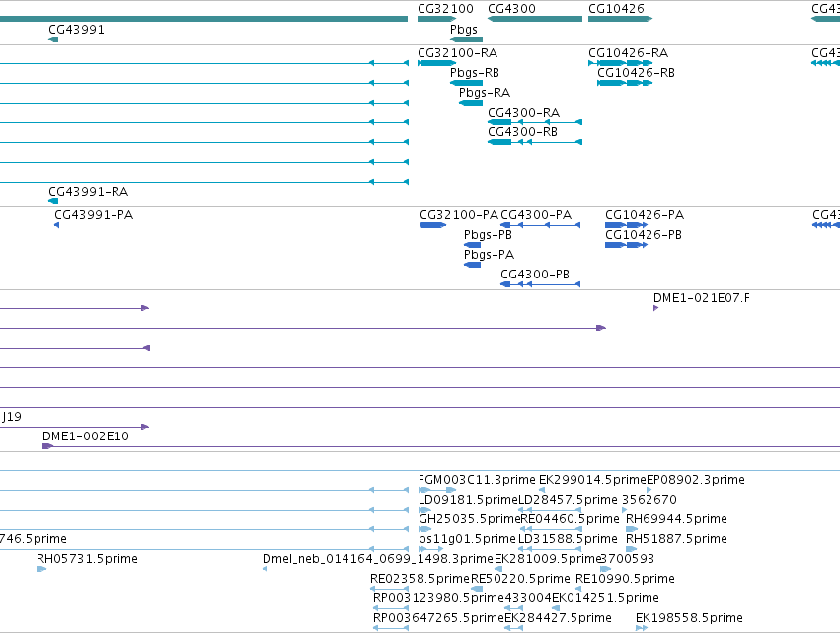The height and width of the screenshot is (633, 840).
Task: Click the CG32100 gene label
Action: pyautogui.click(x=445, y=9)
